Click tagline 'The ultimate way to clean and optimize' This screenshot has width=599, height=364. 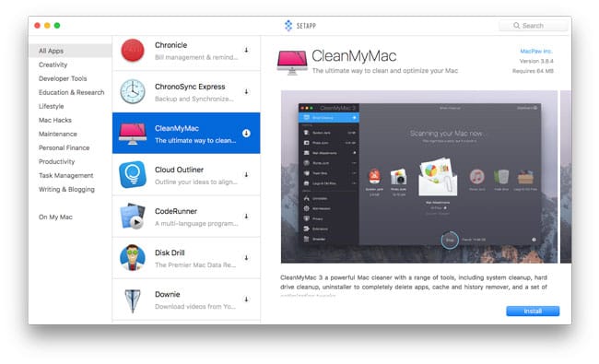pos(385,71)
